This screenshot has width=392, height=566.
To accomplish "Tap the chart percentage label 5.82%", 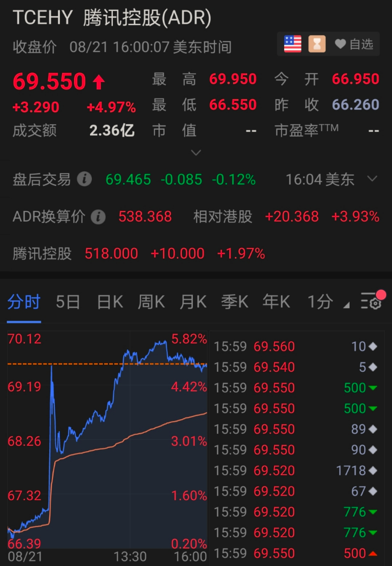I will pyautogui.click(x=189, y=339).
